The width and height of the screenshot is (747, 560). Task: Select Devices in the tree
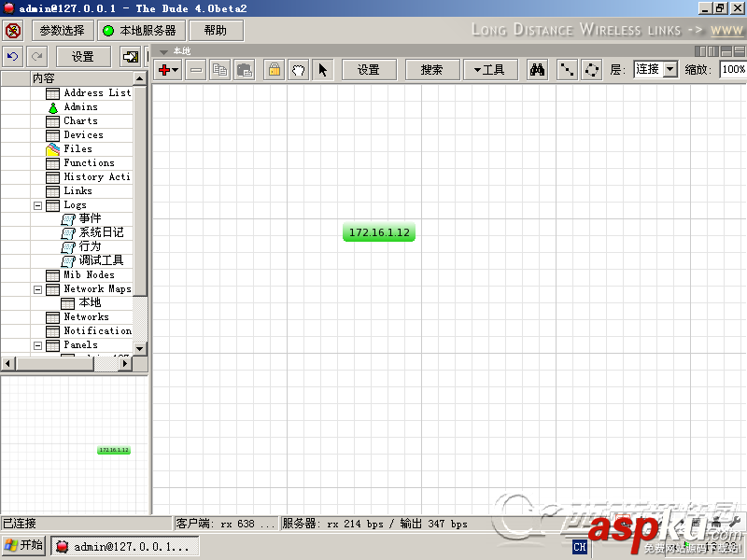click(83, 134)
